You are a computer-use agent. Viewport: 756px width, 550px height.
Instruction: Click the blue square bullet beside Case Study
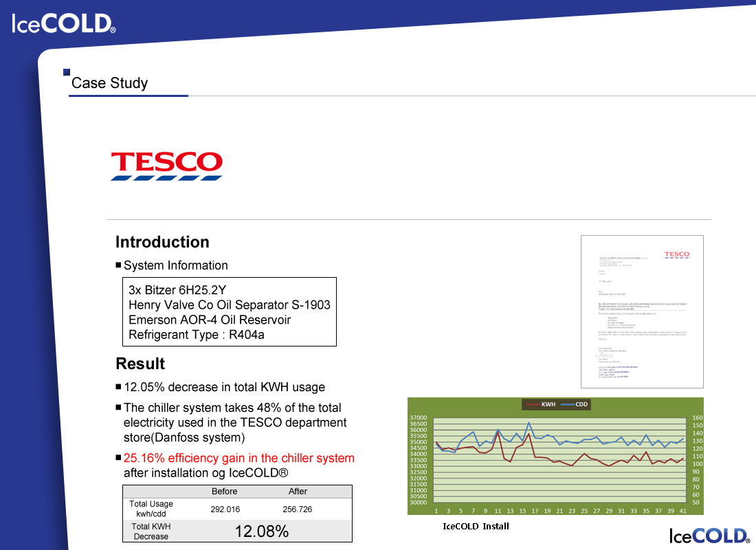tap(67, 72)
